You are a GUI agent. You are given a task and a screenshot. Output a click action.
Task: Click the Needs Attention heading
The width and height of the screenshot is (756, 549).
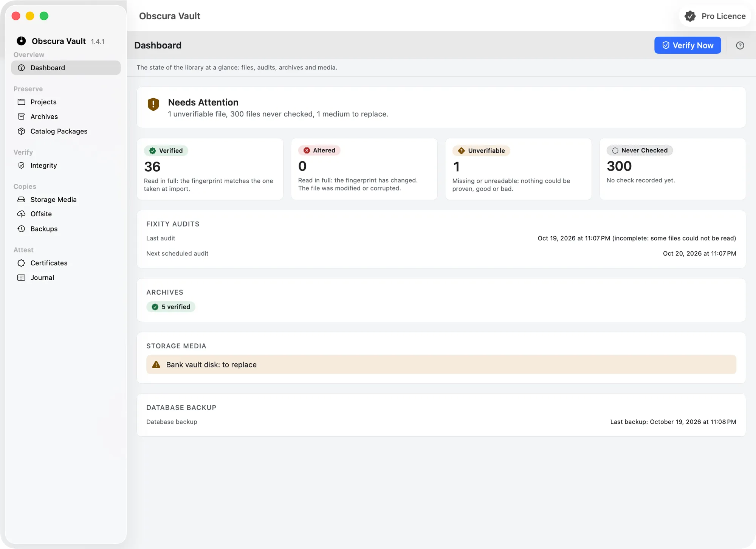[x=203, y=102]
